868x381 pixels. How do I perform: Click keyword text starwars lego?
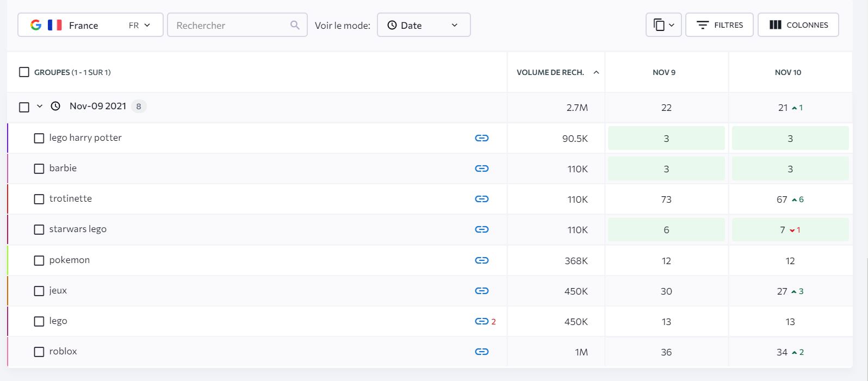pos(78,229)
